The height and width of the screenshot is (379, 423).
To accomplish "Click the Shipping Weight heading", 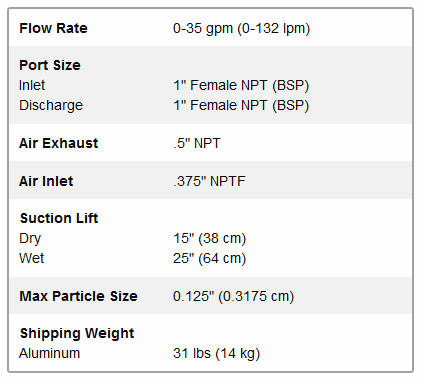I will pyautogui.click(x=77, y=333).
